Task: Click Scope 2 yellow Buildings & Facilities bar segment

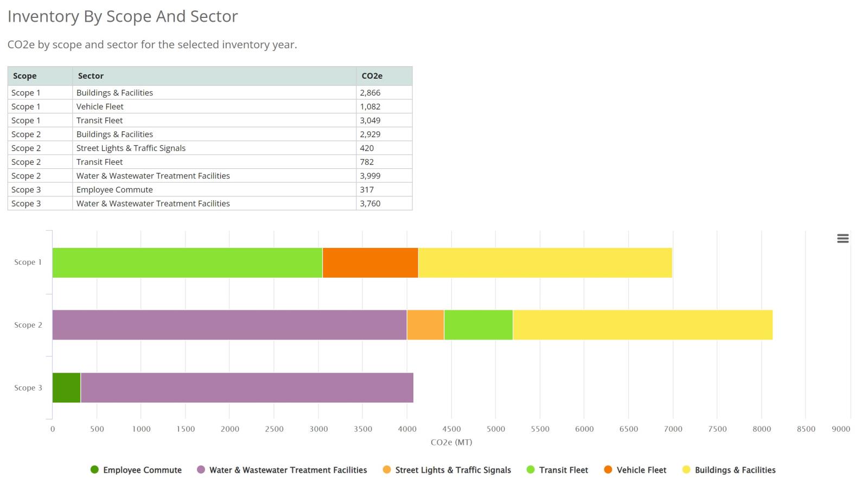Action: [x=643, y=325]
